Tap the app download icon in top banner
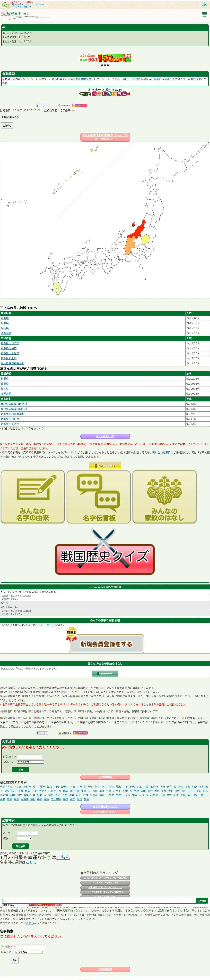Screen dimensions: 210x980 [204, 5]
